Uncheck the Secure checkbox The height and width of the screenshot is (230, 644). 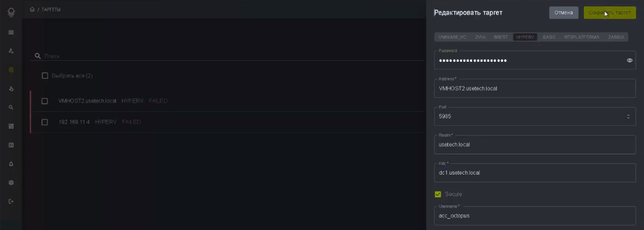438,195
